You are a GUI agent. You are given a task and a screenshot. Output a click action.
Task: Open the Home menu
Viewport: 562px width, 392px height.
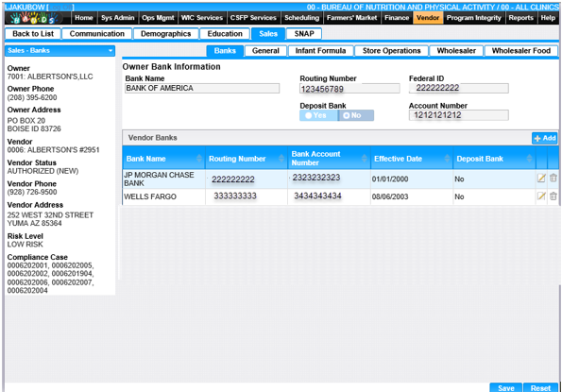[x=84, y=18]
